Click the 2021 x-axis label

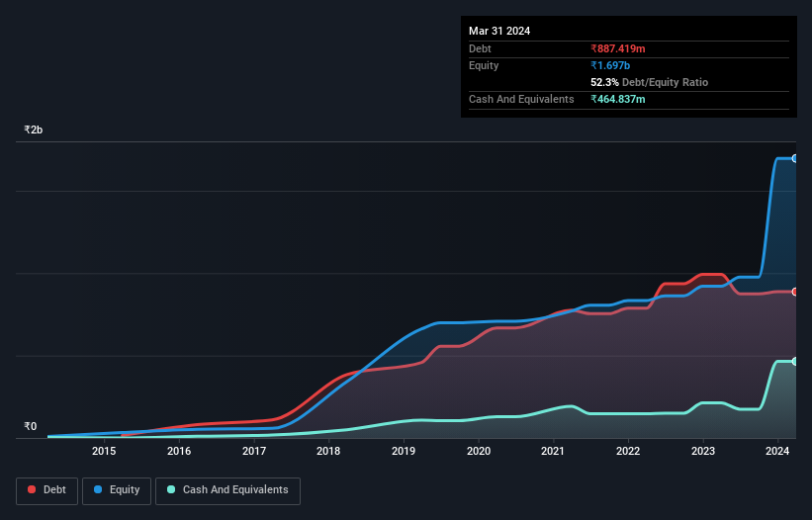(x=553, y=451)
